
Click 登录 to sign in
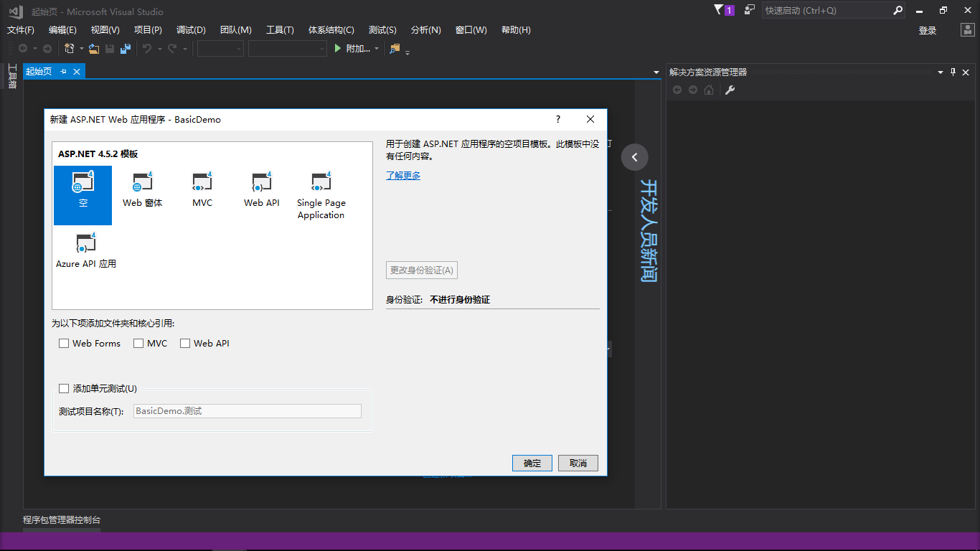[928, 31]
